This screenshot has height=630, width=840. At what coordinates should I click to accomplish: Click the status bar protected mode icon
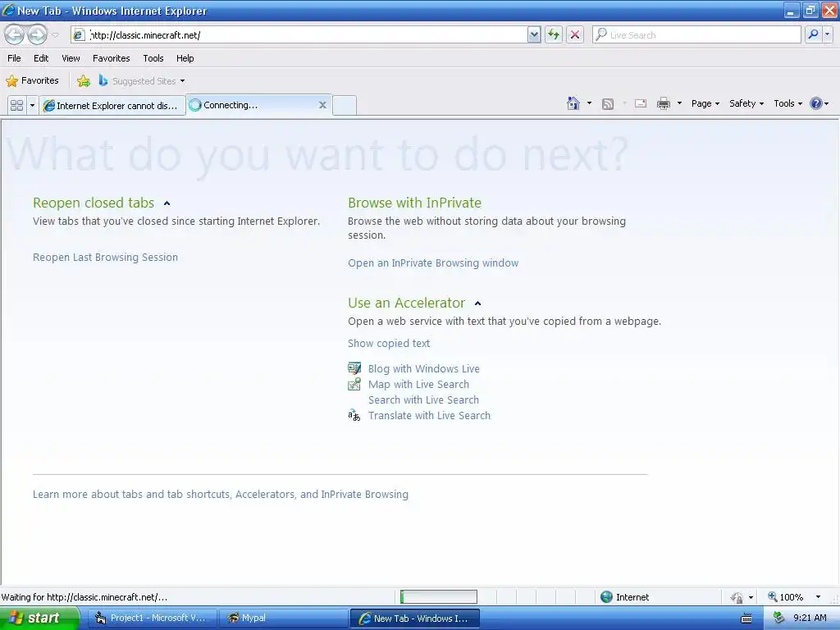click(x=737, y=597)
